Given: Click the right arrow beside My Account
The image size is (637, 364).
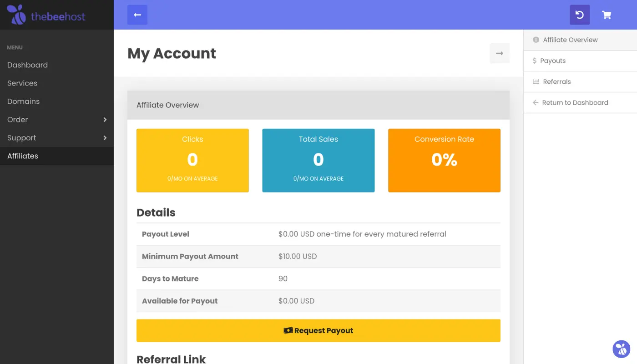Looking at the screenshot, I should [499, 53].
